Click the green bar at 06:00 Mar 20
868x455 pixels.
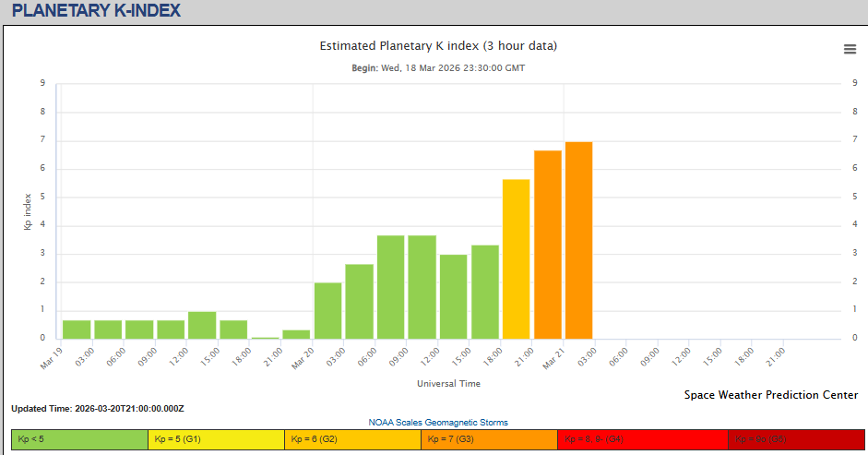391,287
